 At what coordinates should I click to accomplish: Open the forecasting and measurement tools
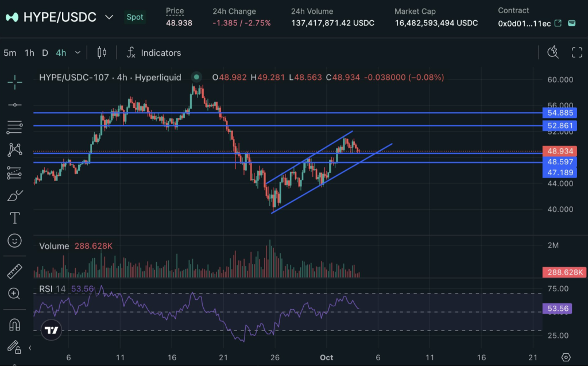tap(14, 173)
